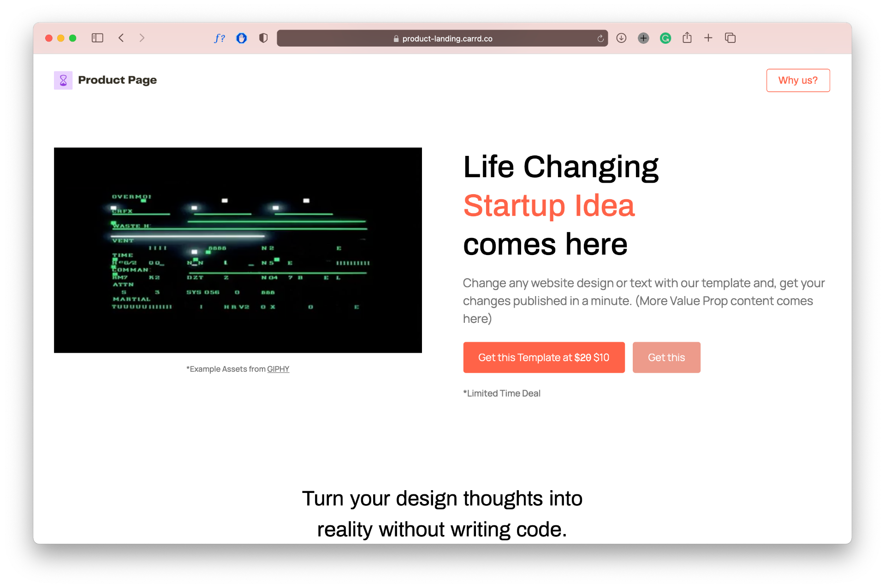This screenshot has height=588, width=885.
Task: Toggle the Safari sidebar panel
Action: click(97, 38)
